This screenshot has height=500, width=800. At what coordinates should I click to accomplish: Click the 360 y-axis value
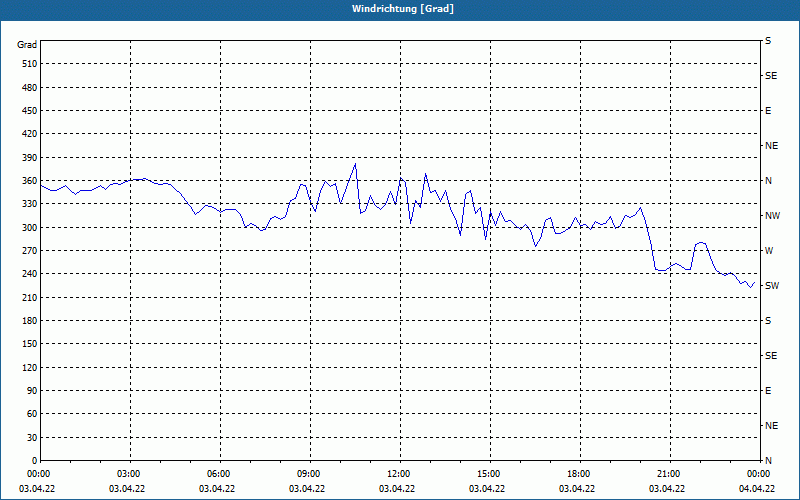click(x=30, y=181)
